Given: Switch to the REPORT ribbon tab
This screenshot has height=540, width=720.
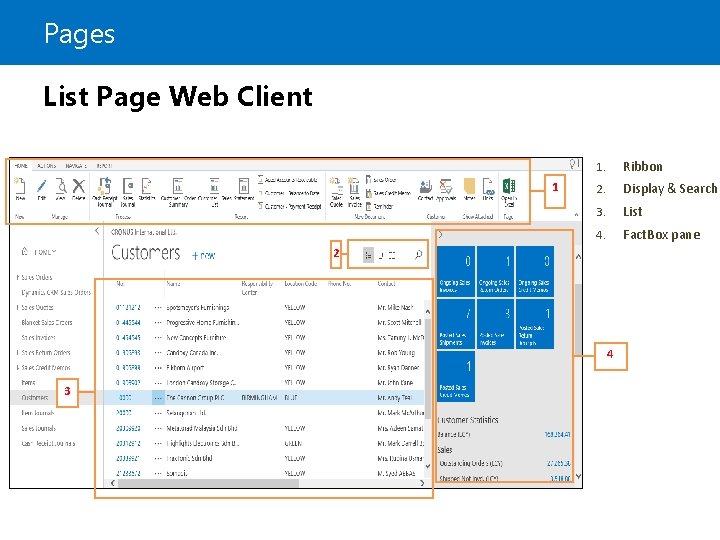Looking at the screenshot, I should click(104, 166).
